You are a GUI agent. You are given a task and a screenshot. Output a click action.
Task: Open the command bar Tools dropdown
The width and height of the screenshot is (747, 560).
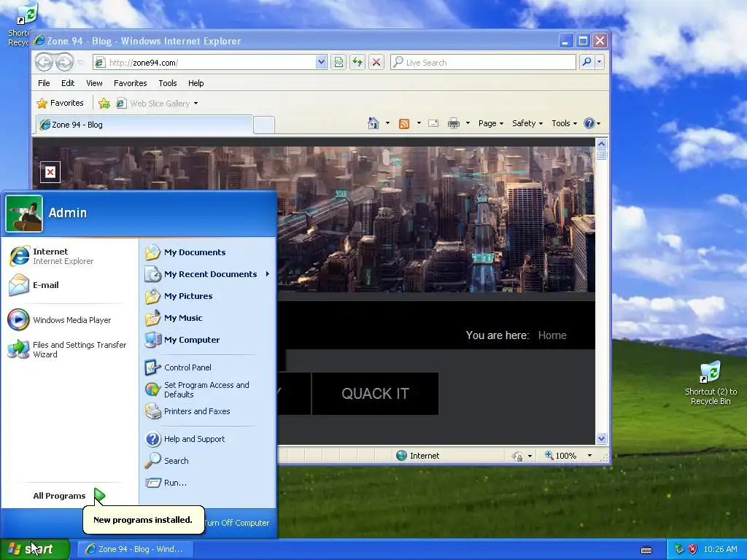coord(564,123)
